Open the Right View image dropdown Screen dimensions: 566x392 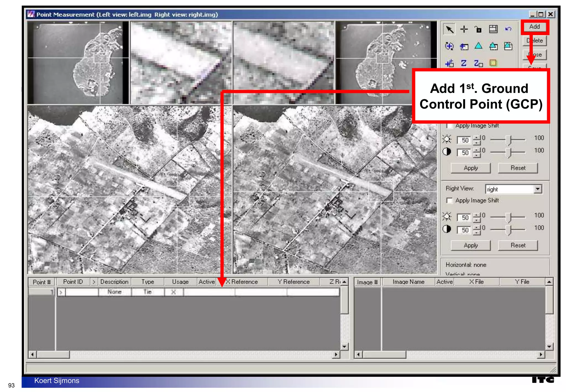click(x=538, y=189)
